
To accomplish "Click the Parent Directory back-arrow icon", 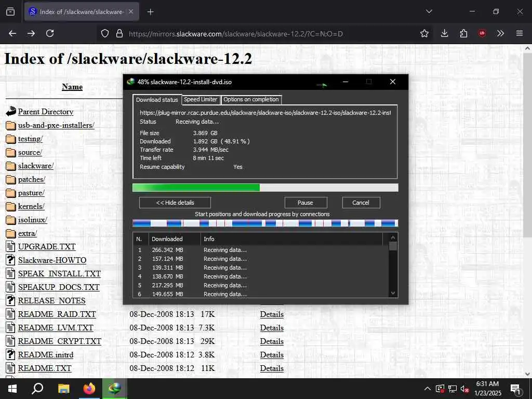I will (11, 111).
